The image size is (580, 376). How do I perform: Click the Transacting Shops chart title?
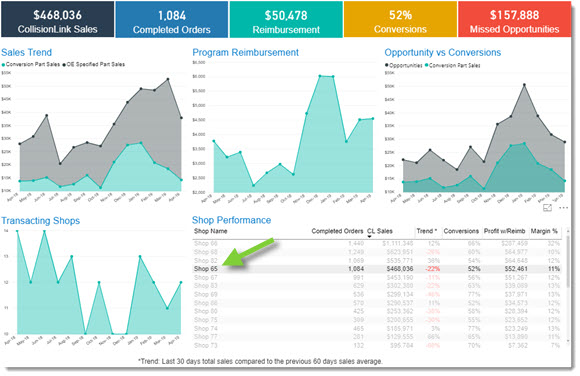[40, 221]
